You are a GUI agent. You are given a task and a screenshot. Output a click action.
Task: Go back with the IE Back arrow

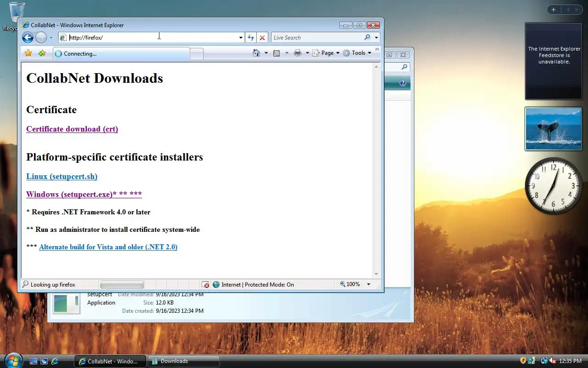[x=28, y=38]
